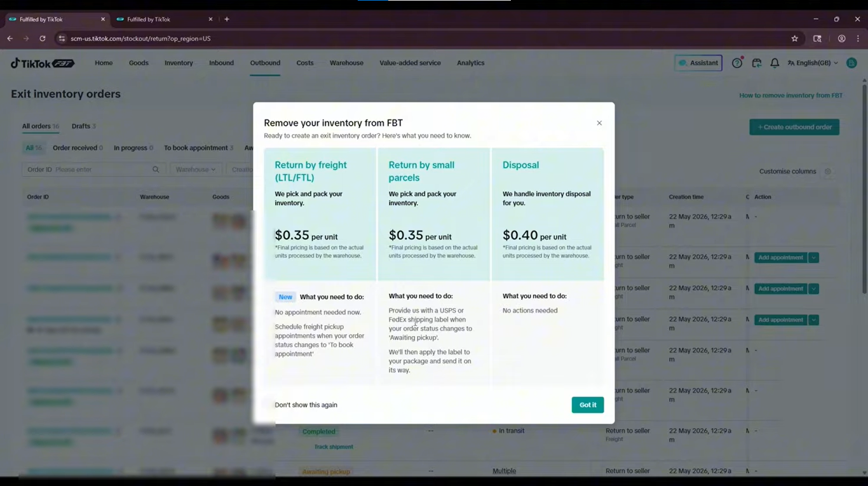Go back using the browser back arrow
The height and width of the screenshot is (486, 868).
pyautogui.click(x=10, y=39)
